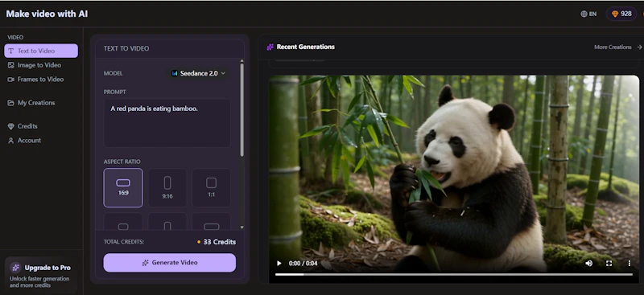Select the 16:9 aspect ratio
Viewport: 644px width, 295px height.
tap(123, 187)
